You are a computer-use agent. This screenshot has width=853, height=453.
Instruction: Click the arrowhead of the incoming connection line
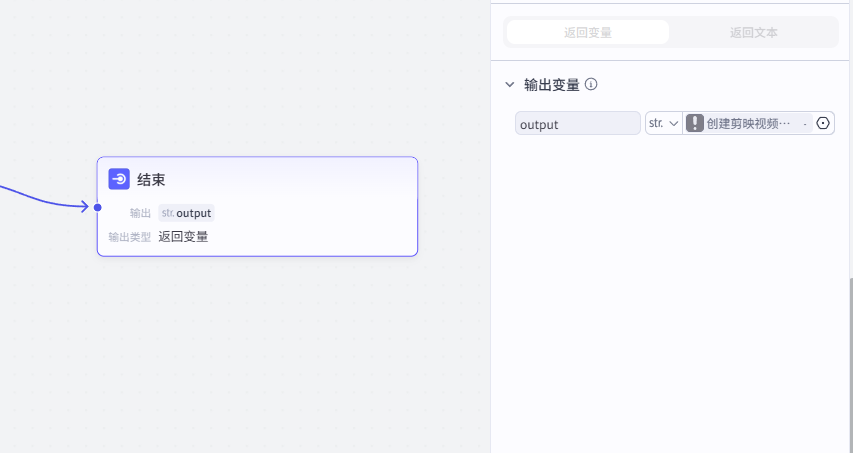coord(84,207)
